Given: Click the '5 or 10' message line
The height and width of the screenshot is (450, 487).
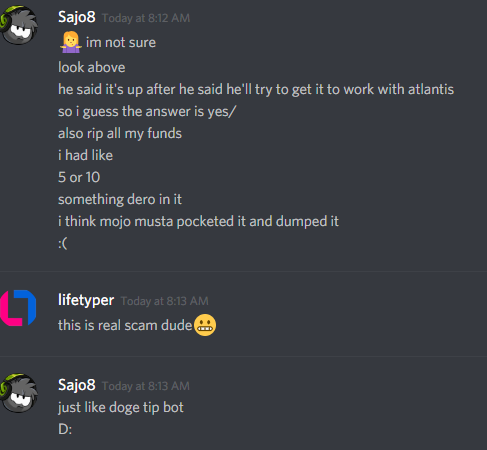Looking at the screenshot, I should (x=79, y=177).
